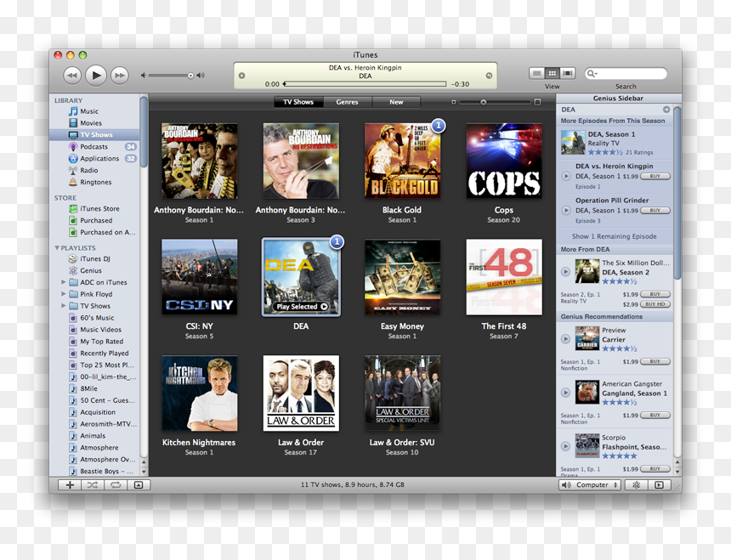Click the mute low-volume speaker icon
This screenshot has width=731, height=560.
(144, 76)
